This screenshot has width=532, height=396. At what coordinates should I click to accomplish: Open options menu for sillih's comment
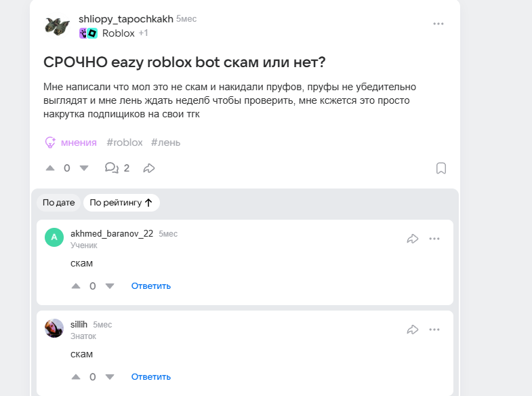(x=434, y=330)
